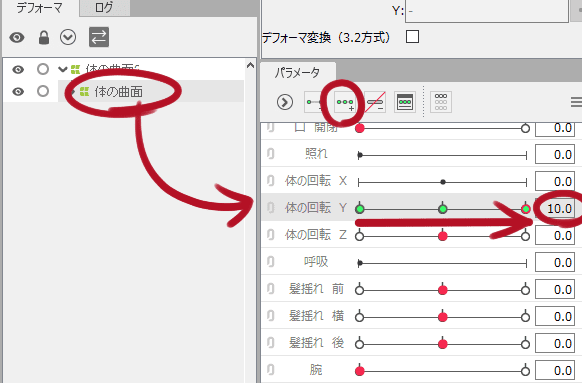
Task: Select the 体の回転 Y parameter name
Action: pyautogui.click(x=316, y=208)
